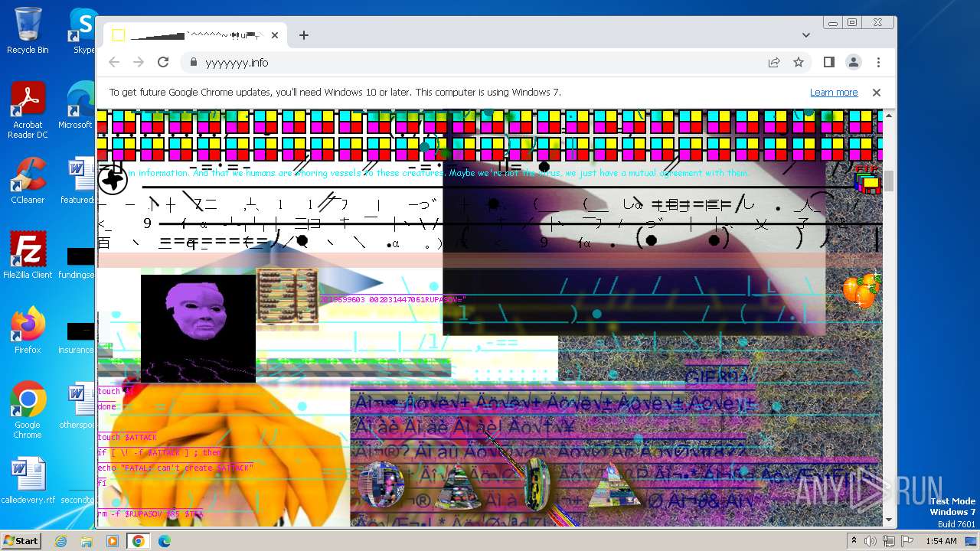Show hidden system tray icons
The width and height of the screenshot is (980, 551).
tap(854, 541)
